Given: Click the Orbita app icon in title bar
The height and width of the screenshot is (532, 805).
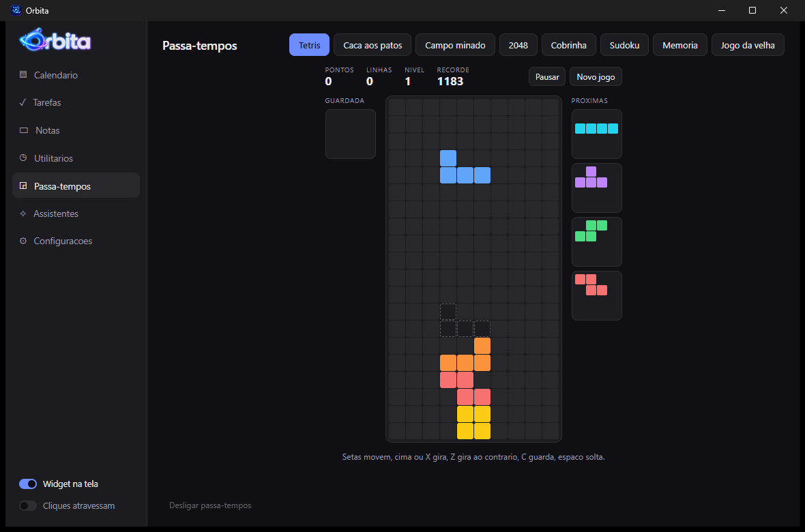Looking at the screenshot, I should (x=16, y=10).
